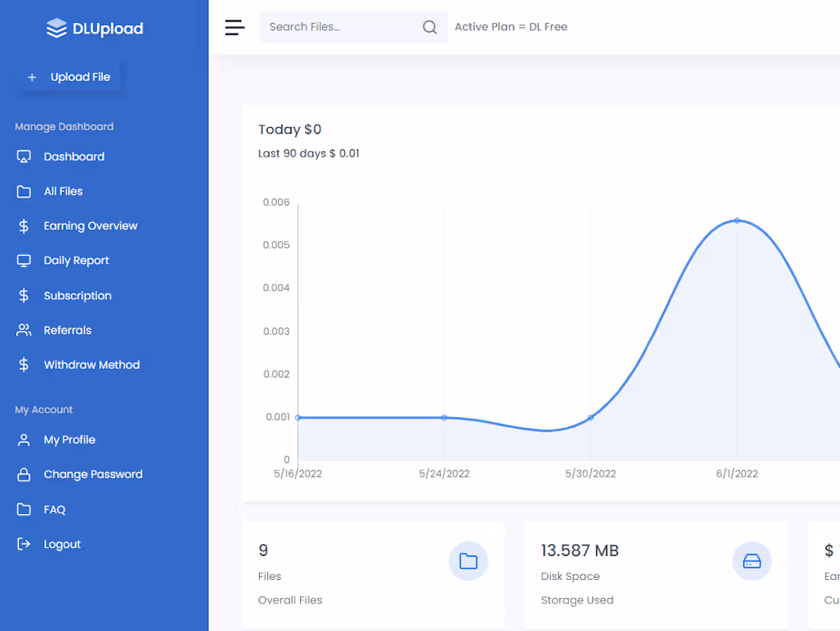Click the Daily Report screen icon

point(24,260)
